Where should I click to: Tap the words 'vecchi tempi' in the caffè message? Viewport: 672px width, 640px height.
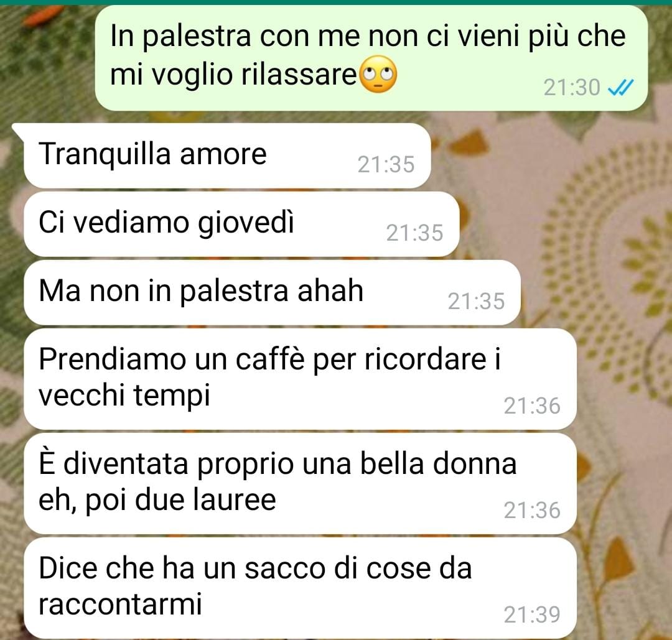[124, 396]
